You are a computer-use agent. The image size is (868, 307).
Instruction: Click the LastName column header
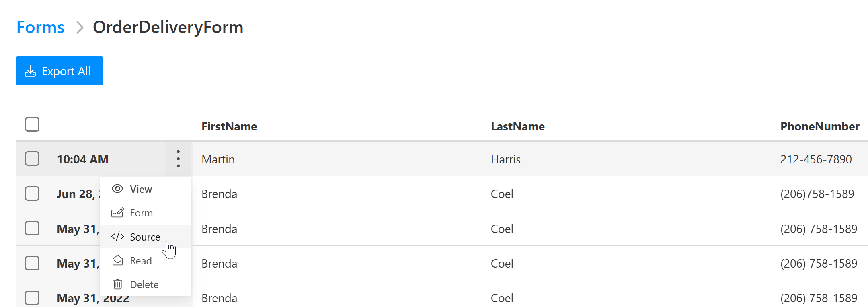click(x=518, y=126)
